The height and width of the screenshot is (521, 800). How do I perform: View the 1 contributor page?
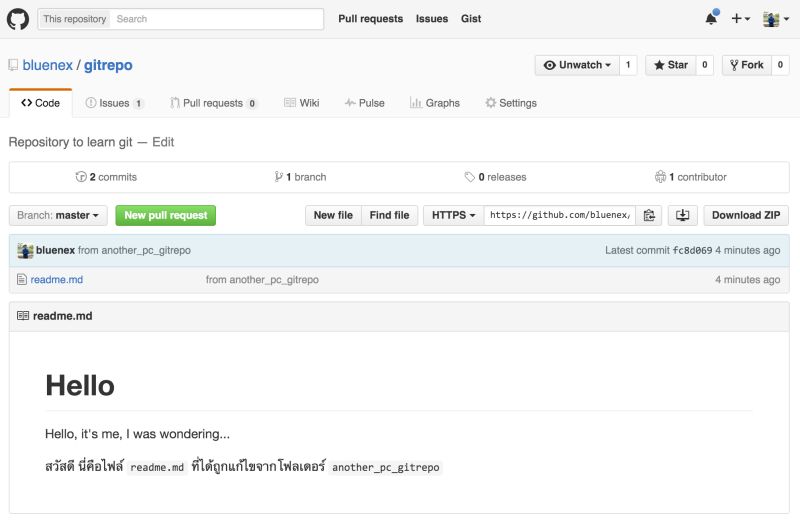[x=691, y=177]
